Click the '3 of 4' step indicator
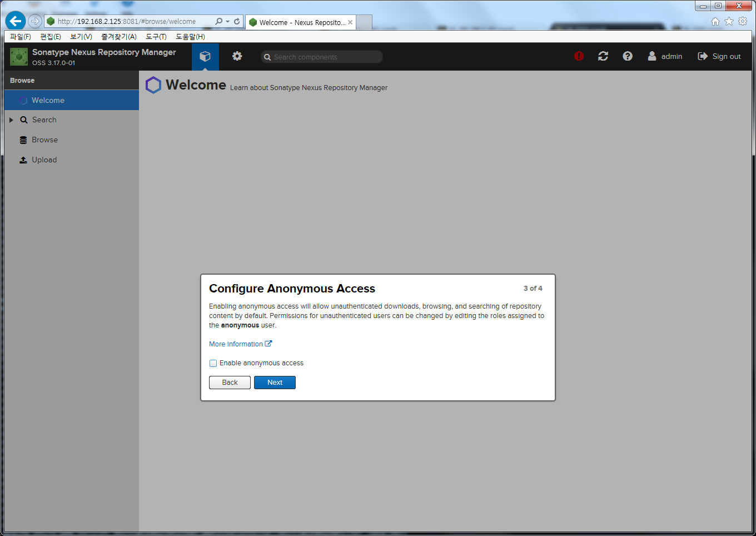 [533, 289]
